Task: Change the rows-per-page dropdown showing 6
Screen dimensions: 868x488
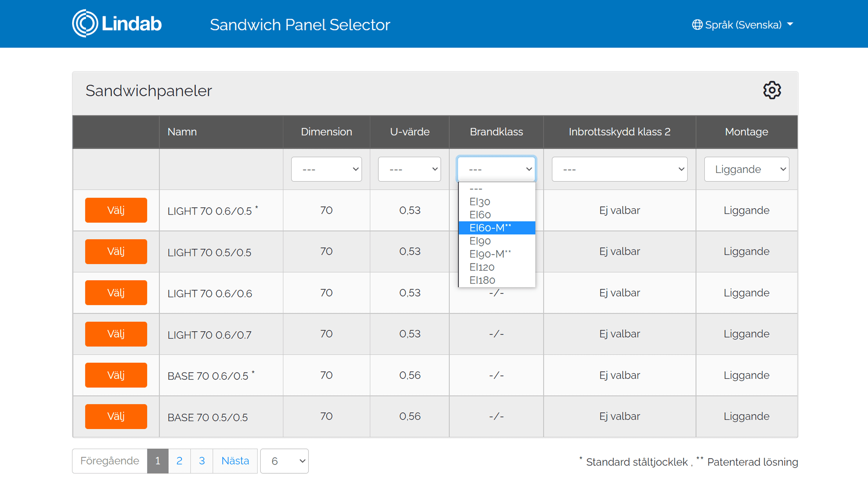Action: [x=284, y=461]
